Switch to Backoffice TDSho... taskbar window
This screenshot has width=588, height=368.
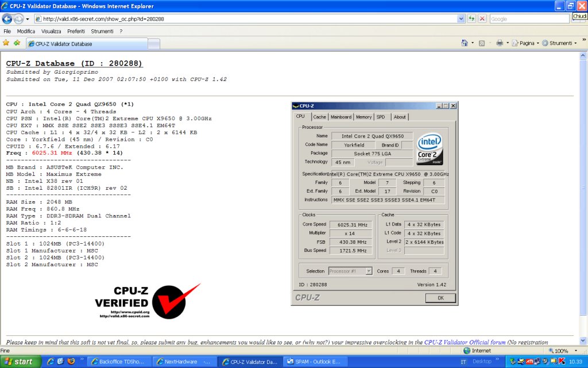(x=119, y=362)
